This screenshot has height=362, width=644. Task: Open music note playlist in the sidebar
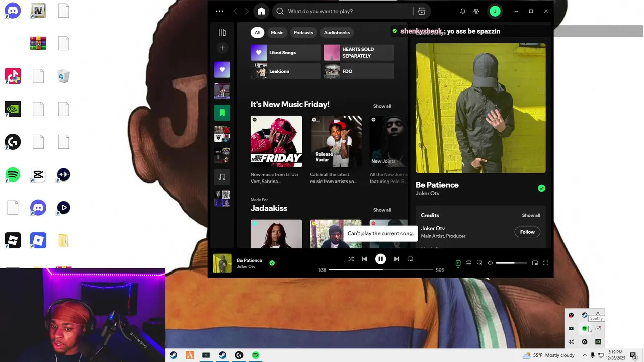pyautogui.click(x=222, y=177)
